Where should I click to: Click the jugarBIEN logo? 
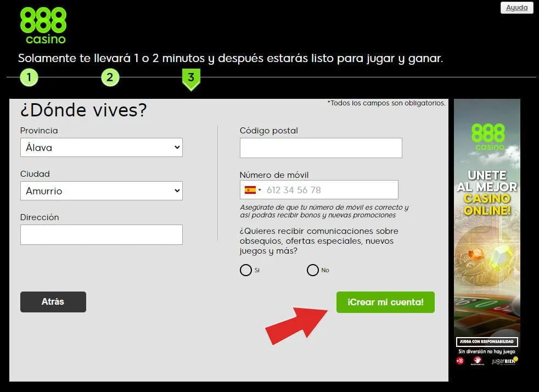[x=503, y=361]
